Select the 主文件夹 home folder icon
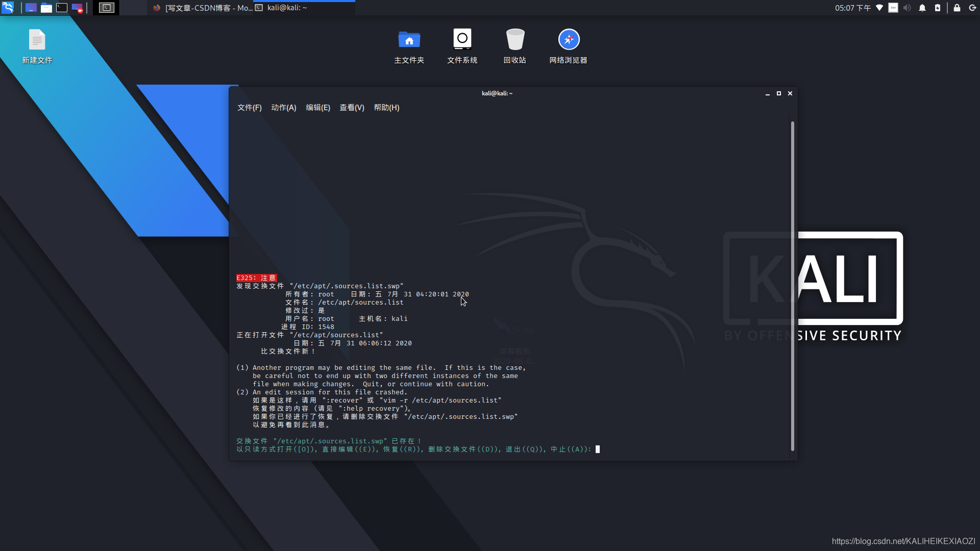 (409, 46)
